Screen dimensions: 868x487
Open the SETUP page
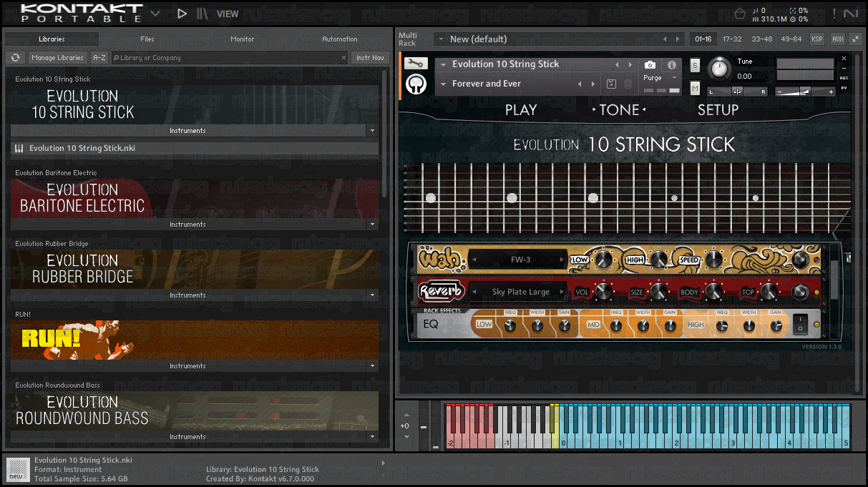(718, 109)
